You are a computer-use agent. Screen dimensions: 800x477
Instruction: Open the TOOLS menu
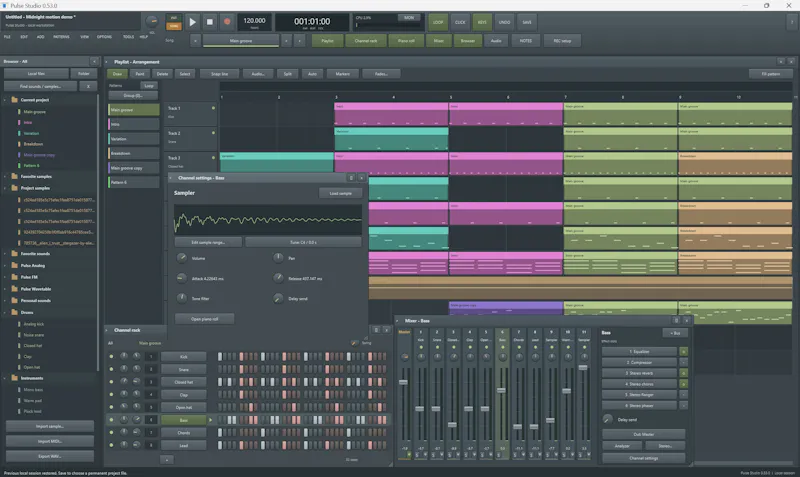pos(128,37)
